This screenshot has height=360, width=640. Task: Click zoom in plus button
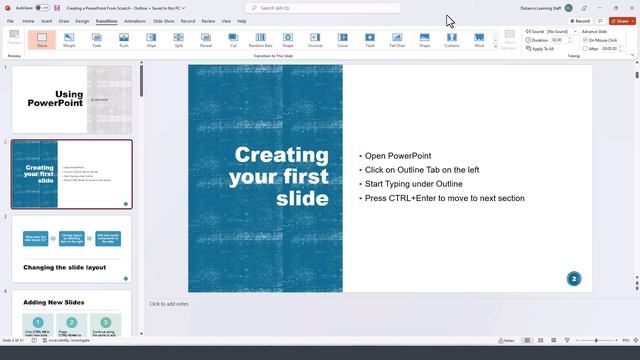coord(616,340)
